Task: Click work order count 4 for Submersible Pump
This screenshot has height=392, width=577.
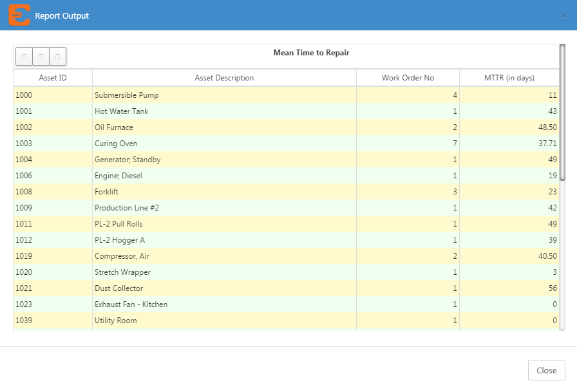Action: (x=455, y=95)
